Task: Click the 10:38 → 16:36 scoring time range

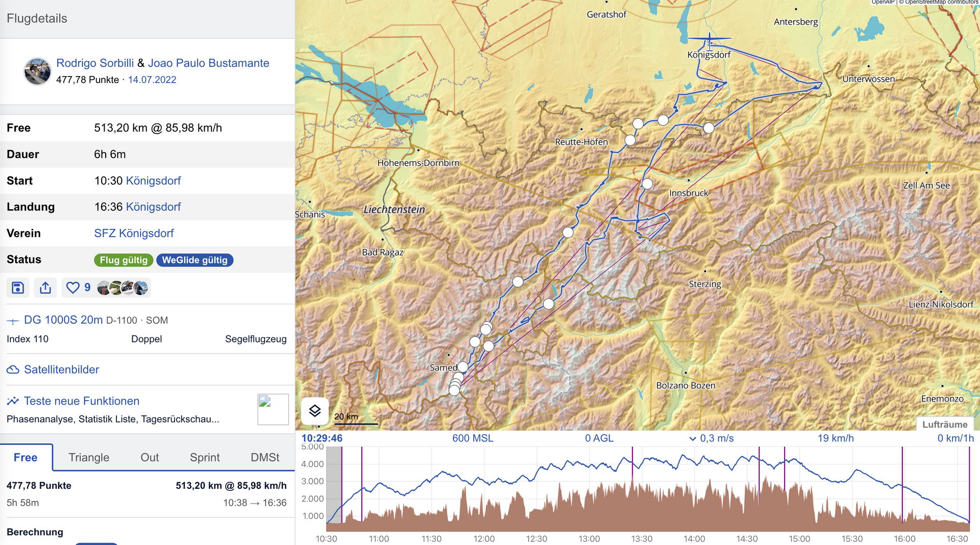Action: (x=255, y=503)
